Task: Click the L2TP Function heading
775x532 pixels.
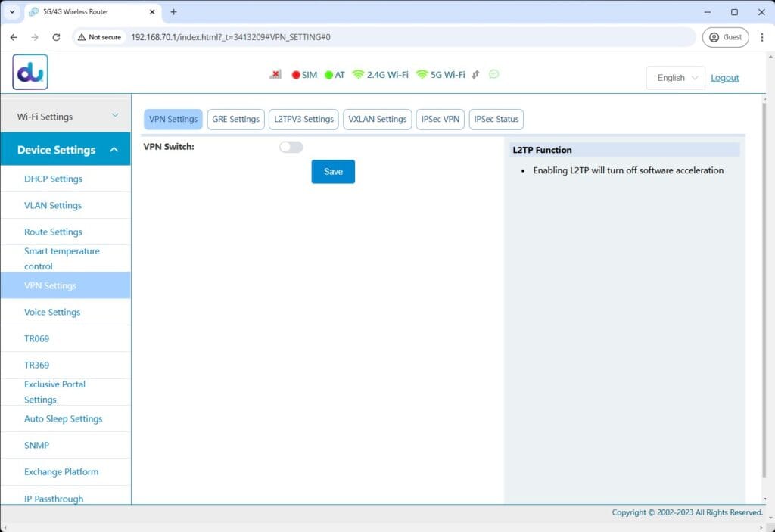Action: (542, 150)
